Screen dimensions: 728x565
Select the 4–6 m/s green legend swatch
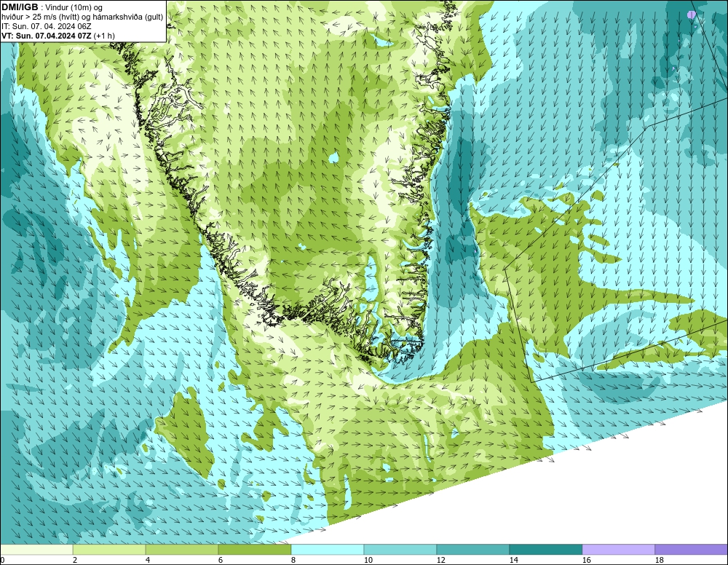(182, 550)
